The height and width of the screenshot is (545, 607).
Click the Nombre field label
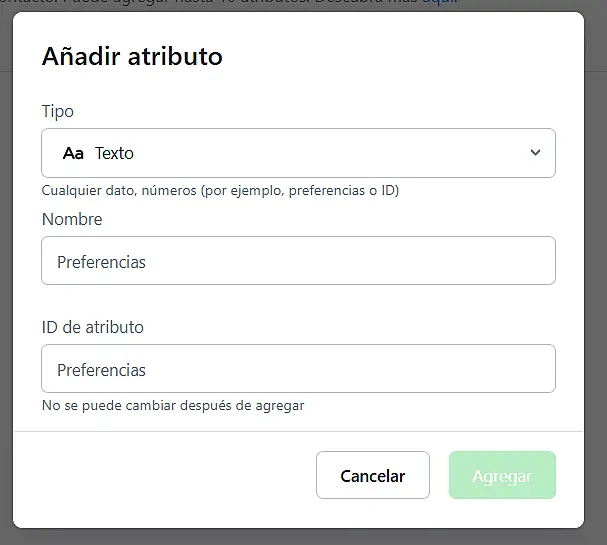click(72, 219)
